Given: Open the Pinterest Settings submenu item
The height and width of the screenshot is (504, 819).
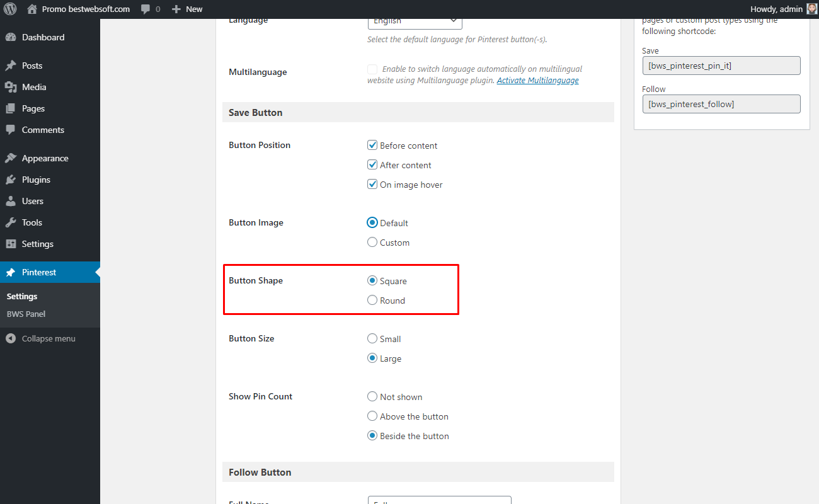Looking at the screenshot, I should pos(22,296).
